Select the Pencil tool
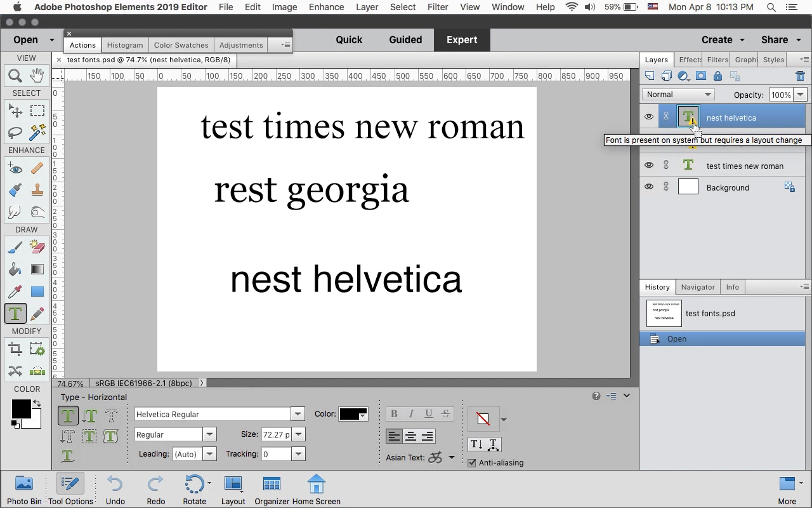Viewport: 812px width, 508px height. (x=37, y=313)
